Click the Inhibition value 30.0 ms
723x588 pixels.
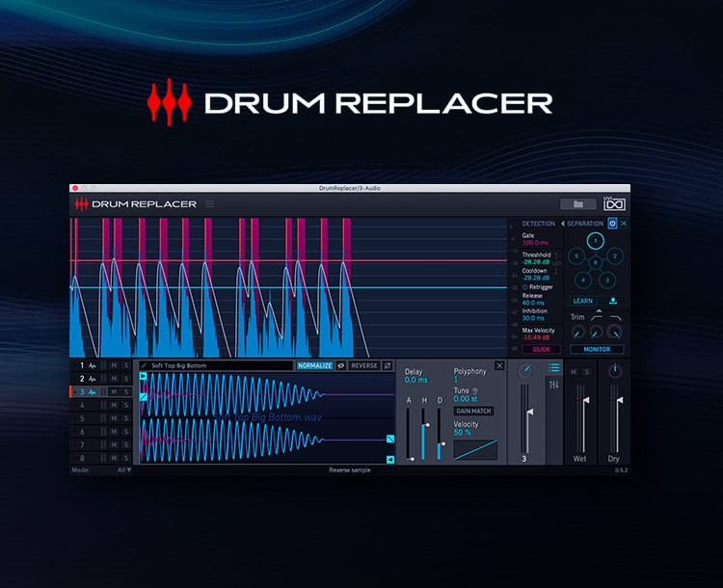[533, 318]
